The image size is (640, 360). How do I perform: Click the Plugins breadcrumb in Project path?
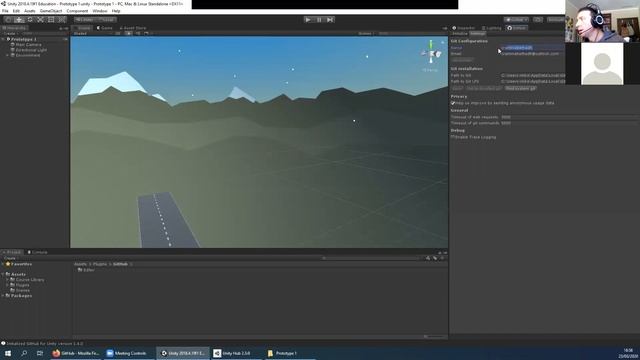100,264
